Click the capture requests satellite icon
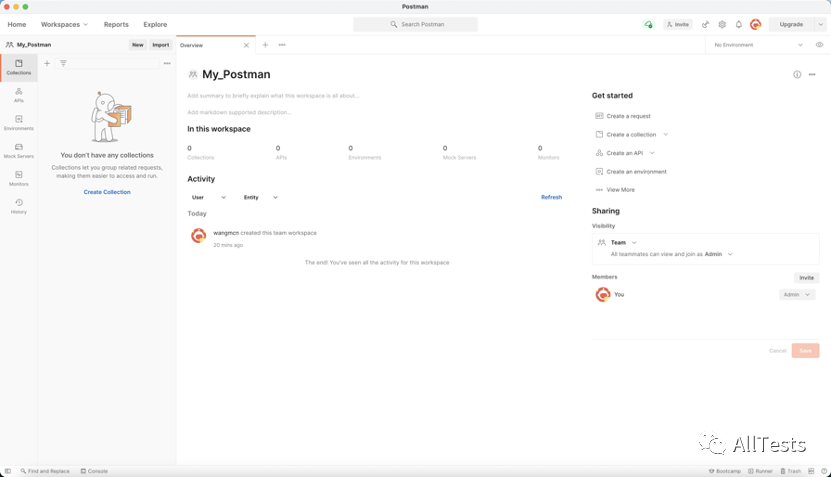This screenshot has width=832, height=478. pos(705,24)
